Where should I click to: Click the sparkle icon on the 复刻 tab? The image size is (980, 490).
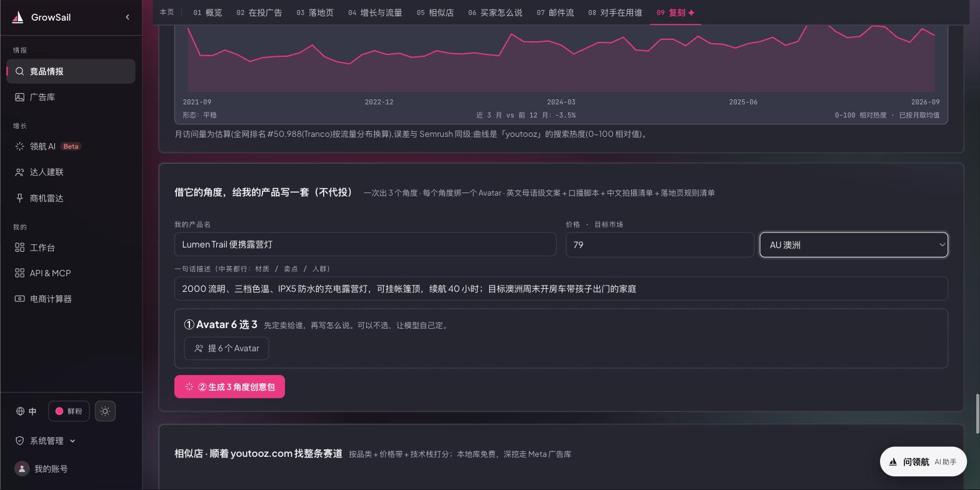[x=691, y=12]
